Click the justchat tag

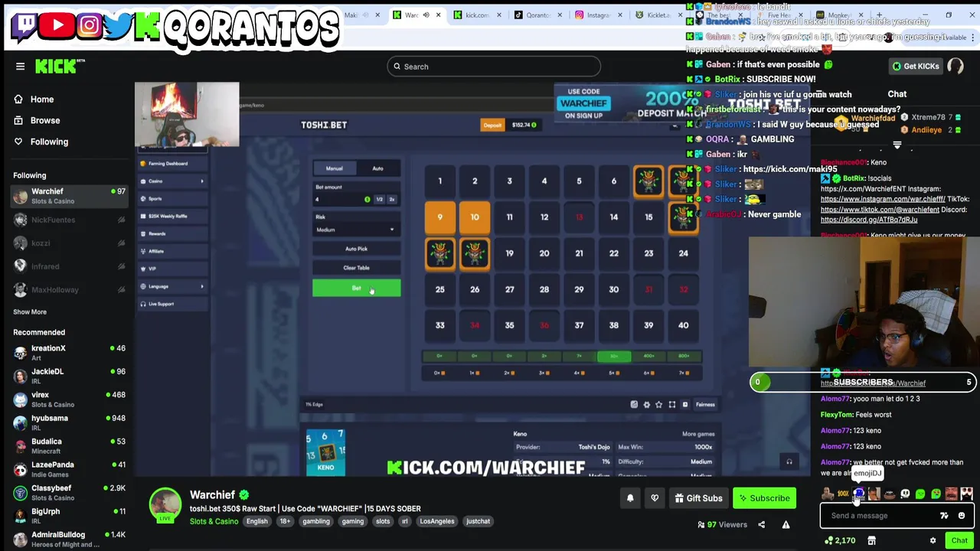click(x=478, y=521)
